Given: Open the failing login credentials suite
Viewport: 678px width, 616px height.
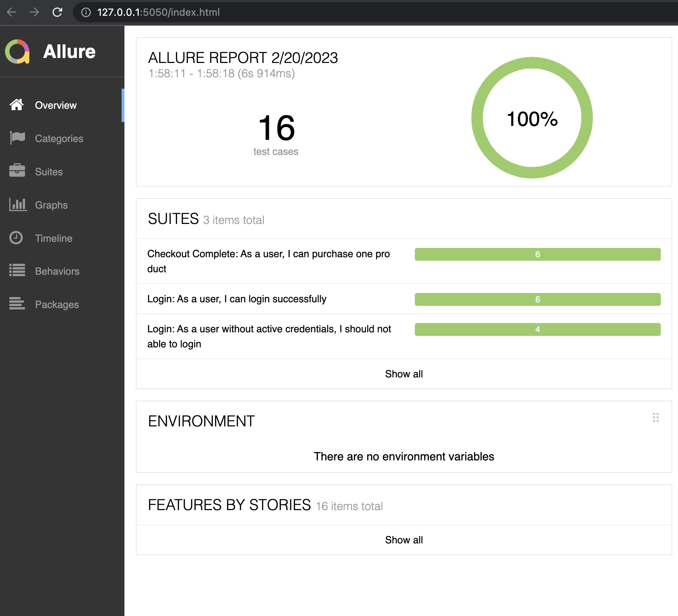Looking at the screenshot, I should (x=269, y=336).
